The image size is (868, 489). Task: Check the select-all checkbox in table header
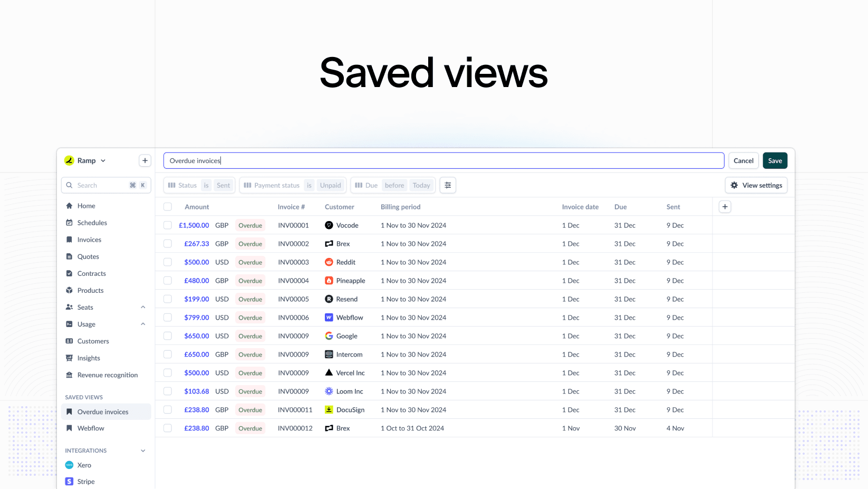pyautogui.click(x=168, y=207)
